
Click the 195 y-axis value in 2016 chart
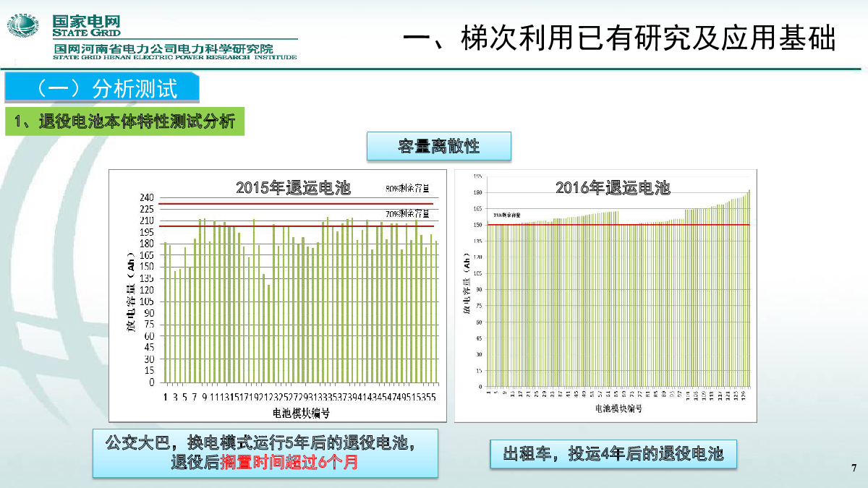coord(478,176)
